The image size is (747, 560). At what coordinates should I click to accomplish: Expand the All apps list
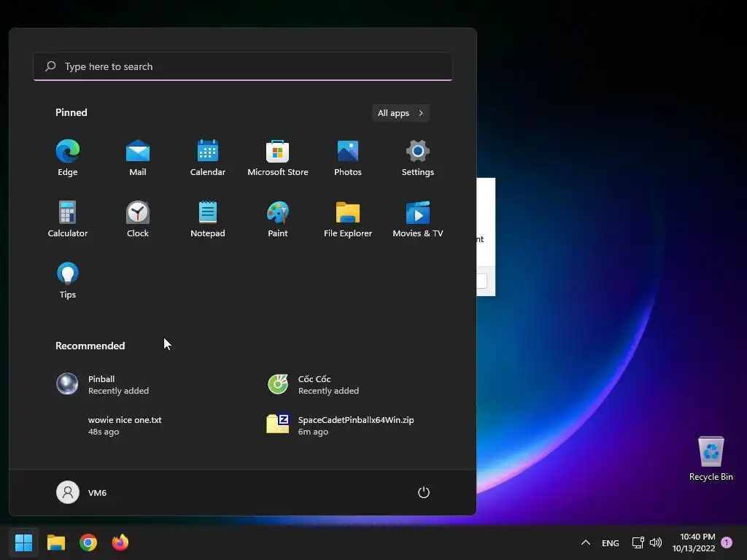coord(400,113)
